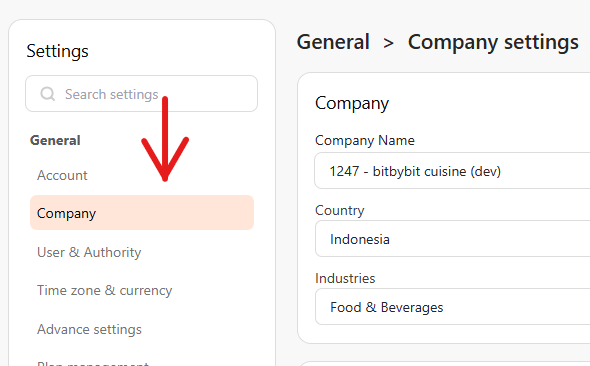The width and height of the screenshot is (590, 366).
Task: Click the Company card heading
Action: point(352,103)
